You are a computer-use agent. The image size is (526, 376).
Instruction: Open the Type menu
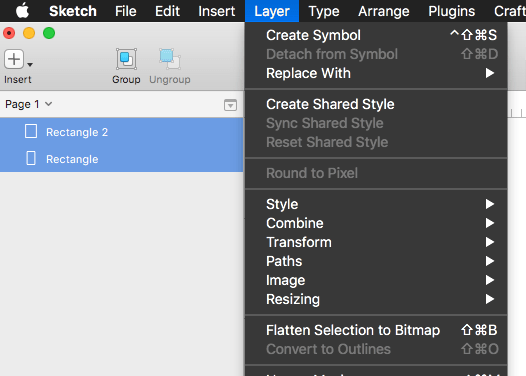[324, 11]
